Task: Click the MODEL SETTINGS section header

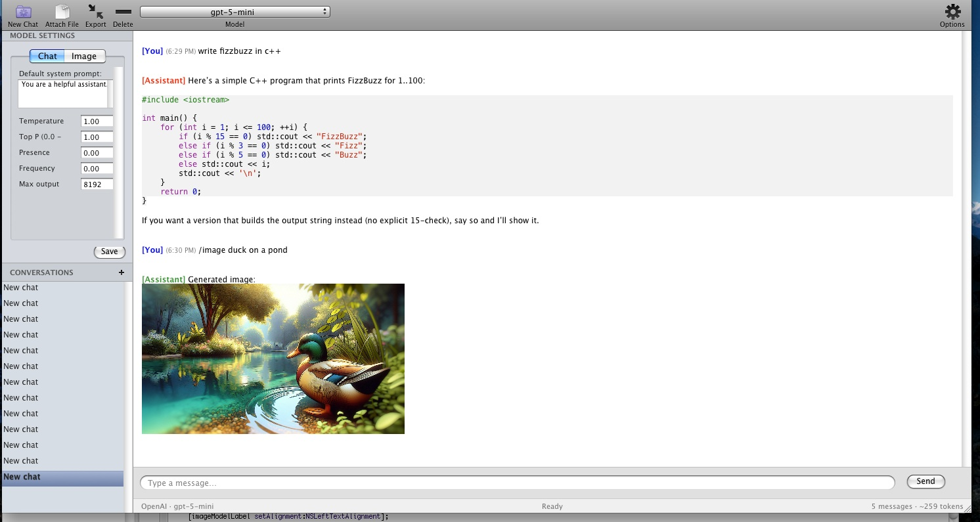Action: 43,35
